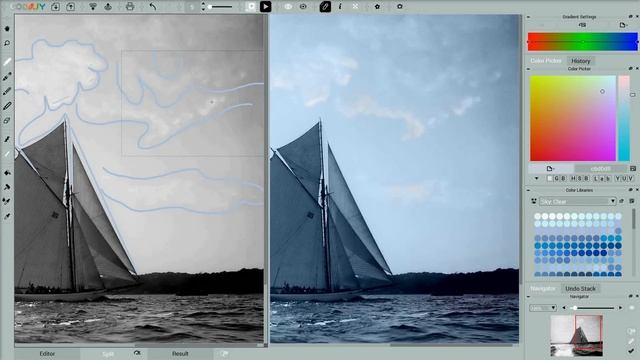The image size is (640, 360).
Task: Click the info 'i' icon in toolbar
Action: [x=340, y=7]
